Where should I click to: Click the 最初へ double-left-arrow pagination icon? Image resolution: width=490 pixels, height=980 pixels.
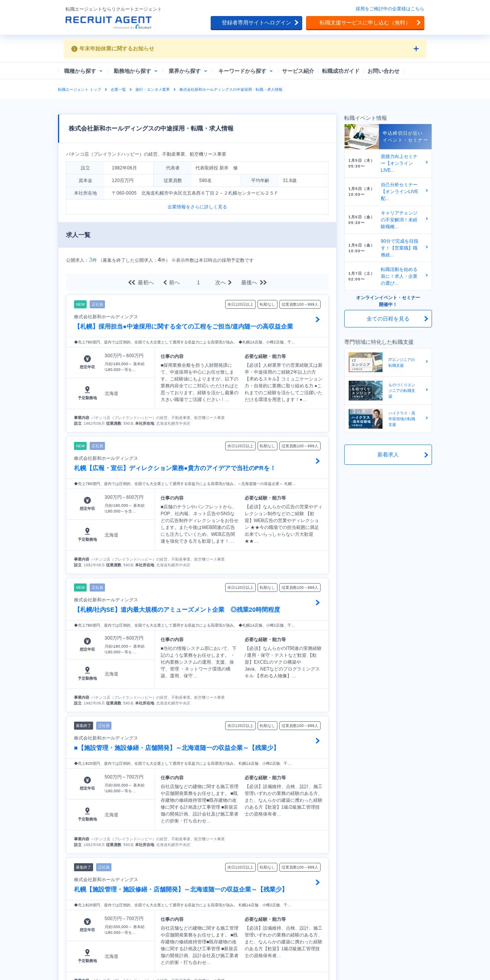click(132, 282)
